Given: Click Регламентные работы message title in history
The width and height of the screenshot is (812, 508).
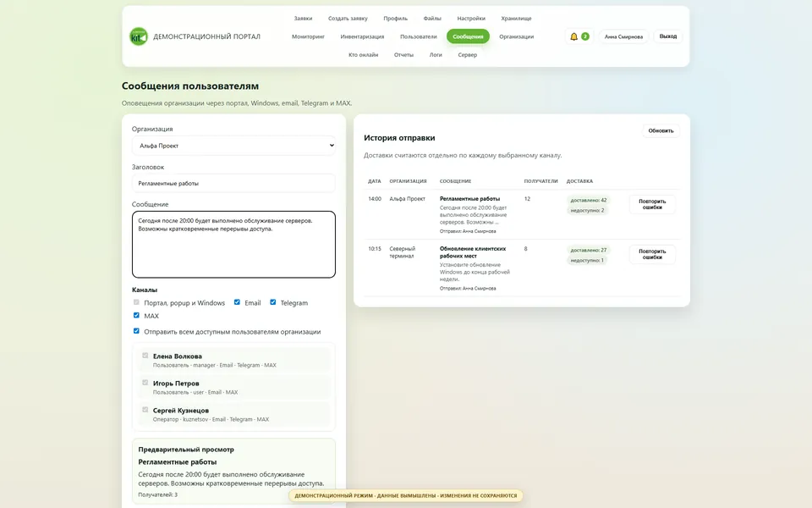Looking at the screenshot, I should point(469,198).
